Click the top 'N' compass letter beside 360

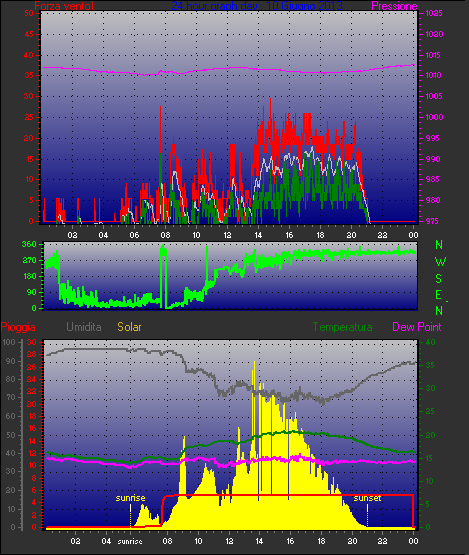[439, 245]
